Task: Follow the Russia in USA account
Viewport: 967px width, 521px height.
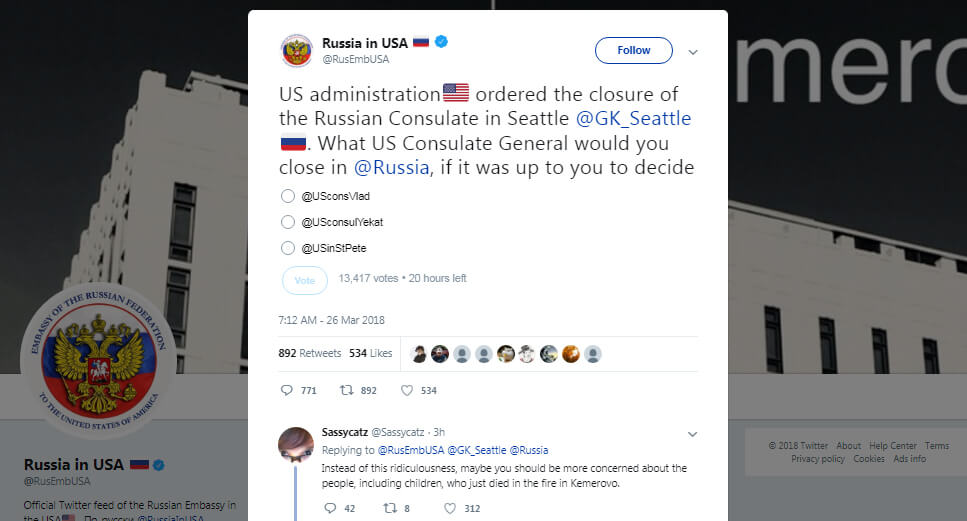Action: click(x=634, y=50)
